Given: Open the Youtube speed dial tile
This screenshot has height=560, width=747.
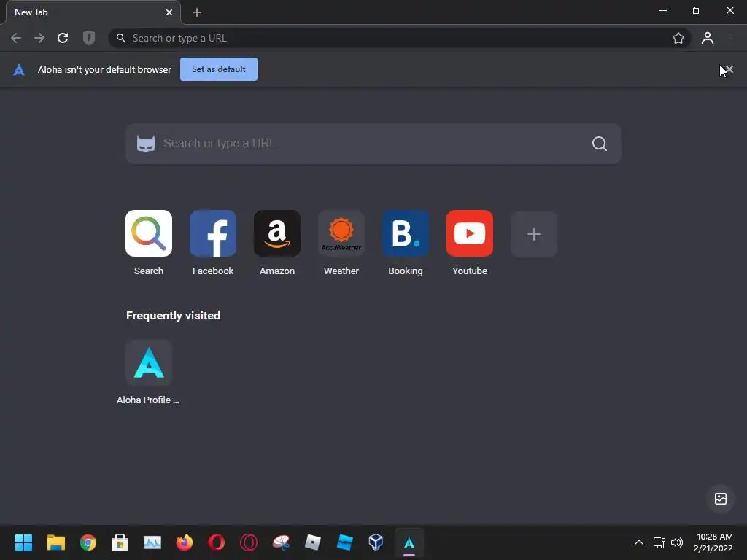Looking at the screenshot, I should pos(470,233).
